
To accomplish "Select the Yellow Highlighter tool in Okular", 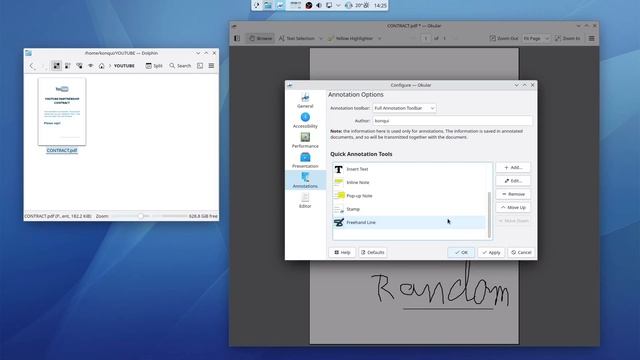I will (x=351, y=38).
